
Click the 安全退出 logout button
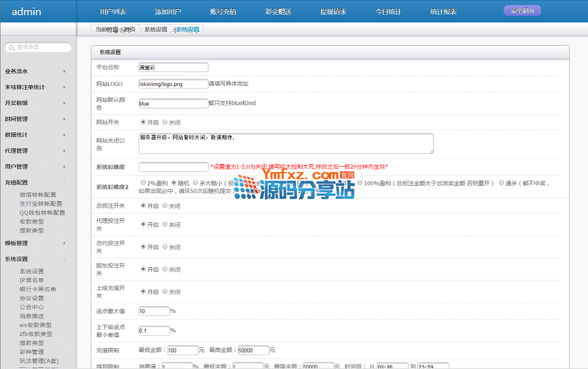coord(522,11)
